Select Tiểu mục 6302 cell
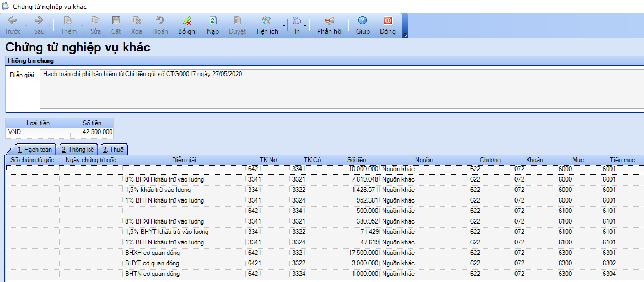 tap(622, 263)
